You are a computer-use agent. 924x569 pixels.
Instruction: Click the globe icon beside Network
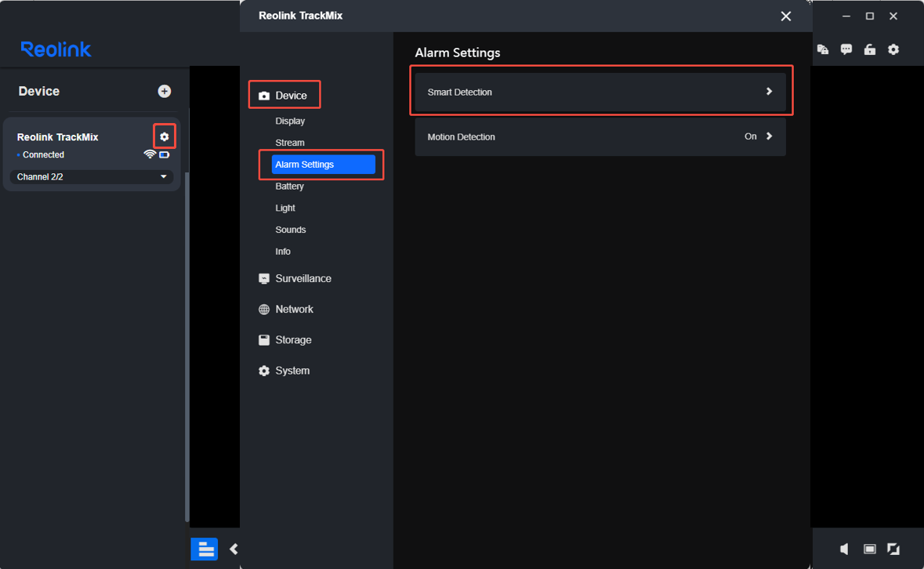(x=264, y=310)
